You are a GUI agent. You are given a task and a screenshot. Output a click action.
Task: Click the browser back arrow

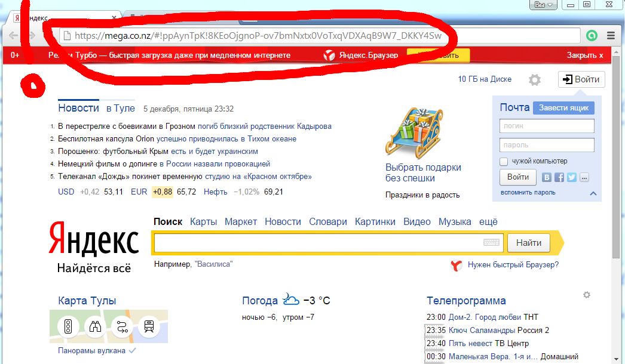pyautogui.click(x=13, y=35)
